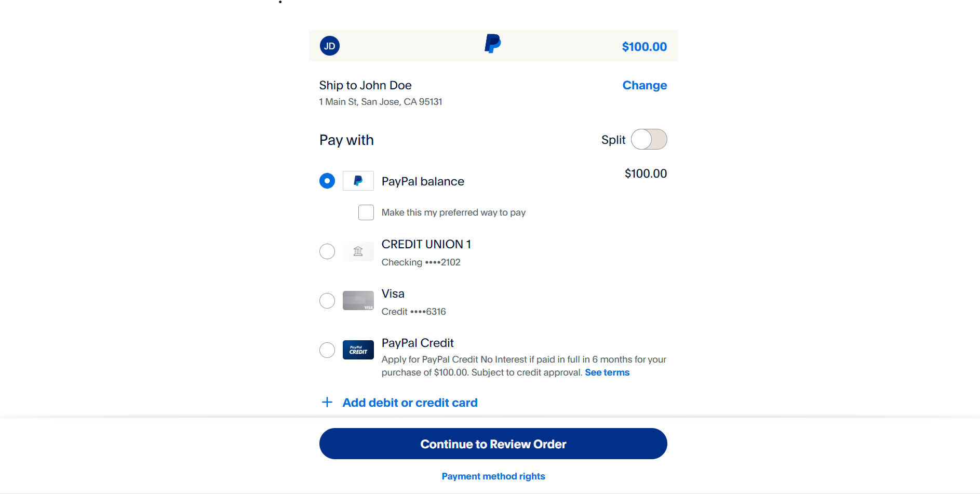The height and width of the screenshot is (494, 980).
Task: Click the Visa card thumbnail icon
Action: coord(358,301)
